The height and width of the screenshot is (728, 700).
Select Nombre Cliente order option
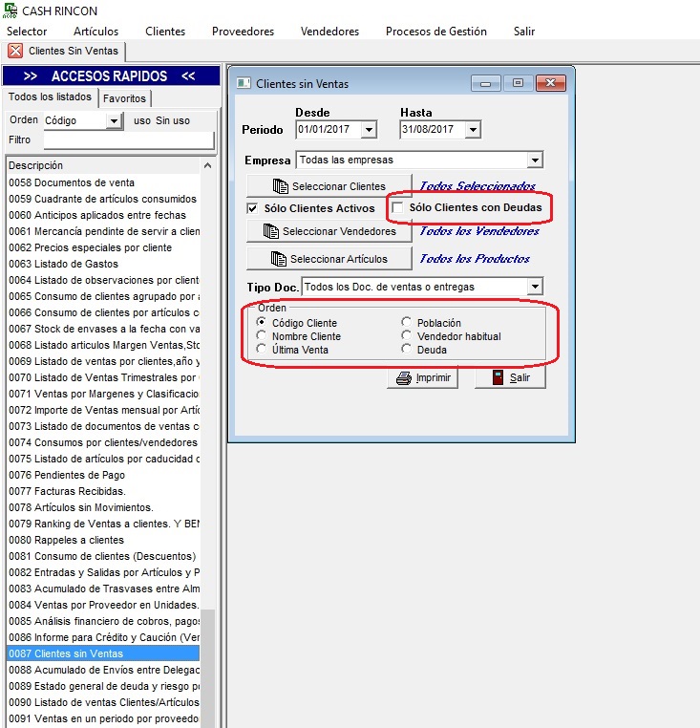click(x=262, y=335)
